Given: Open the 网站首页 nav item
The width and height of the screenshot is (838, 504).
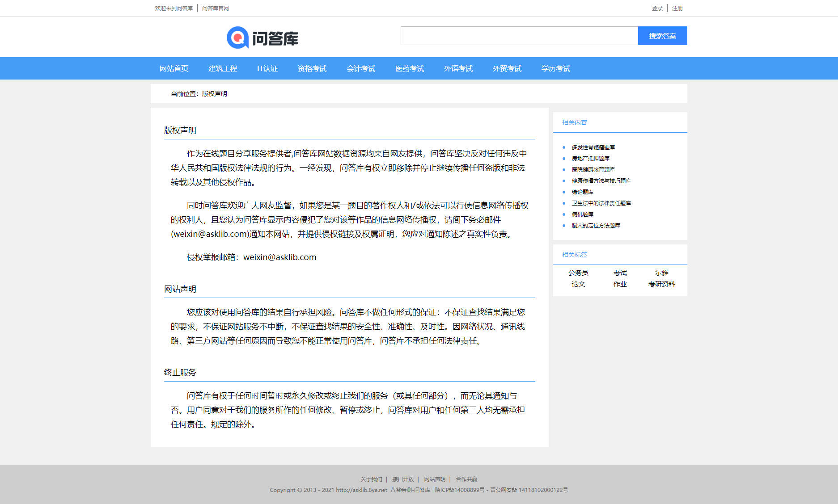Looking at the screenshot, I should point(174,68).
